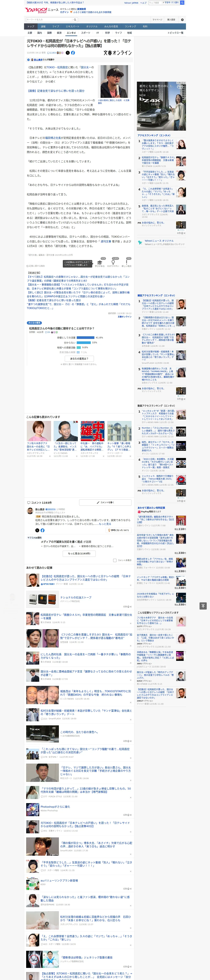This screenshot has height=980, width=210.
Task: Click the X share icon under first comment
Action: (x=37, y=530)
